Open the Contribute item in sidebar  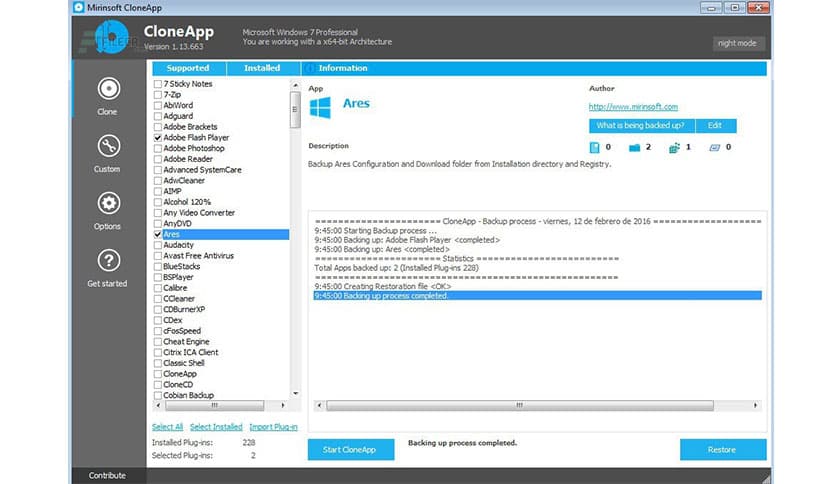point(107,475)
